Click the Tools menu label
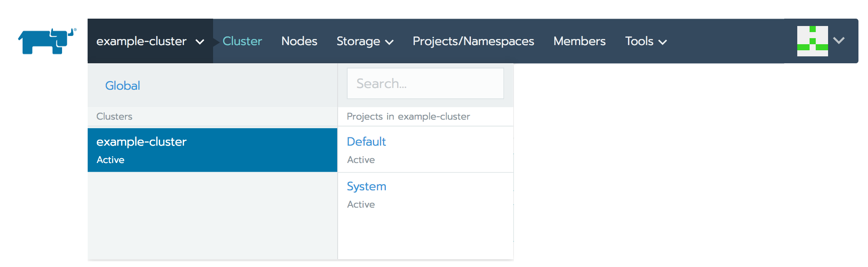The height and width of the screenshot is (267, 868). [x=639, y=41]
